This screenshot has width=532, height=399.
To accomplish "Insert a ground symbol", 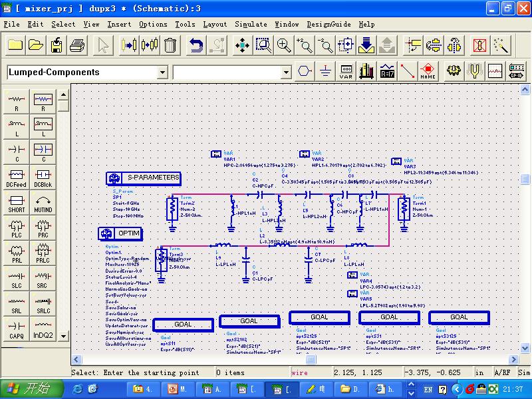I will 325,71.
